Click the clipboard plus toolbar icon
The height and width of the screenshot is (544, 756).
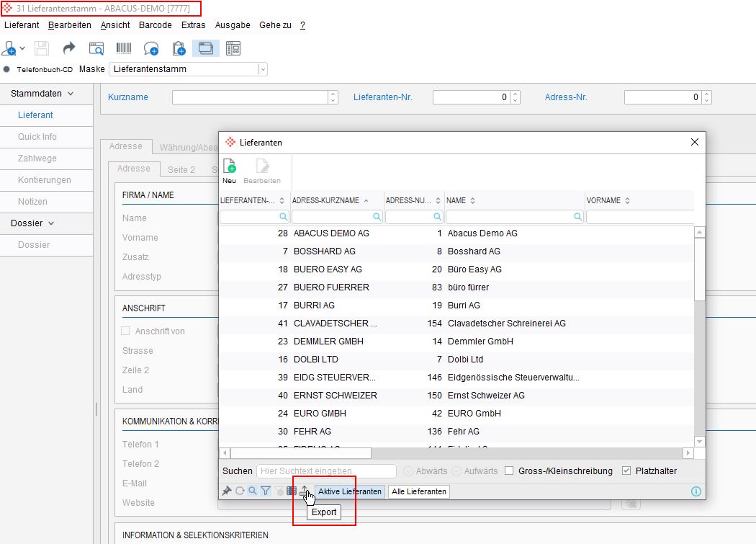pos(179,48)
